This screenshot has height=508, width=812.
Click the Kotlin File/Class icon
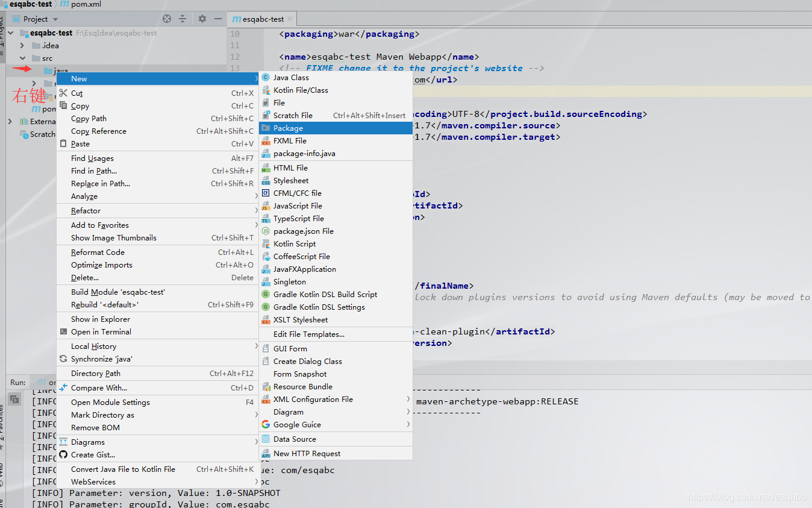266,90
